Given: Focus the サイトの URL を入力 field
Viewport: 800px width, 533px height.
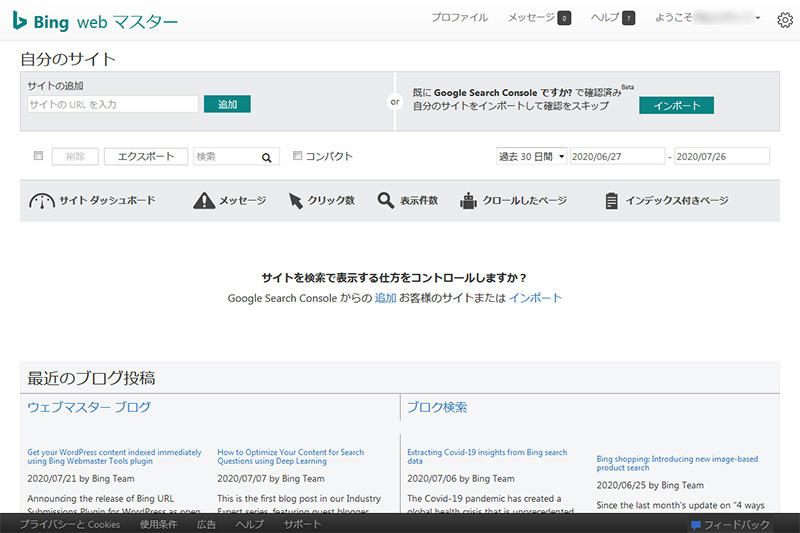Looking at the screenshot, I should [x=113, y=104].
